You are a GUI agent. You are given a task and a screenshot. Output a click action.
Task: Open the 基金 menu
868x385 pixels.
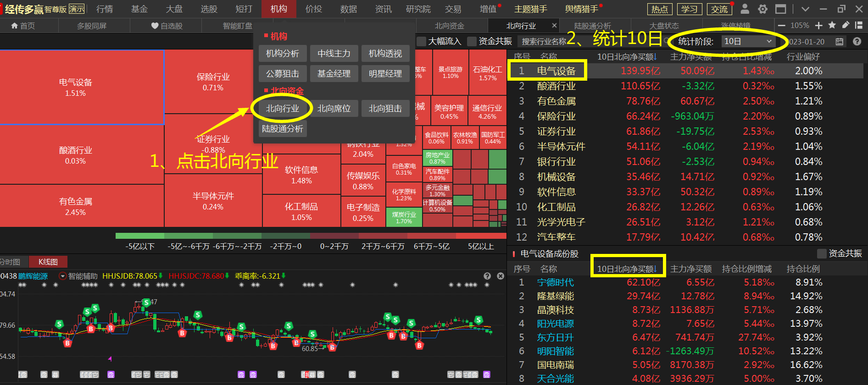click(139, 9)
